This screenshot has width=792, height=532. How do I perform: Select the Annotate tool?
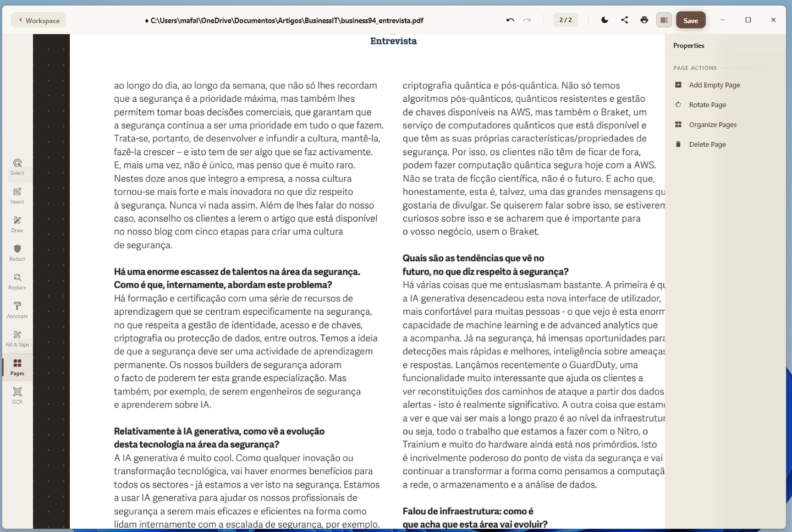click(x=17, y=310)
